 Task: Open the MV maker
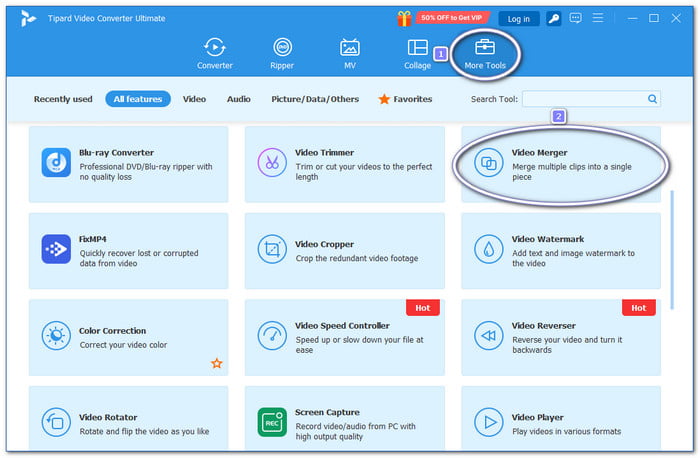click(350, 54)
